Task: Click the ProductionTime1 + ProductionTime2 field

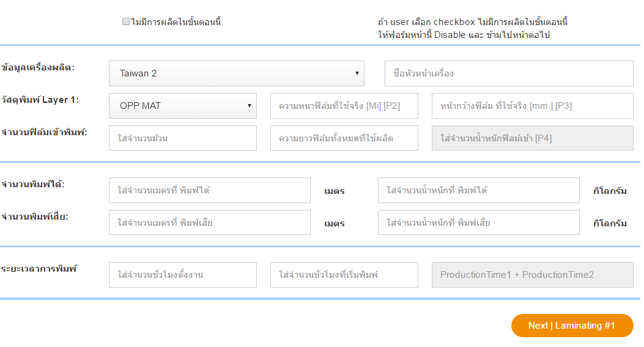Action: point(532,275)
